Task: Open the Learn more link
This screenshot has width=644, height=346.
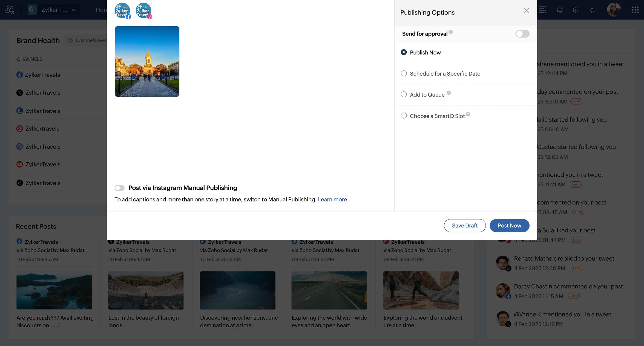Action: click(x=332, y=200)
